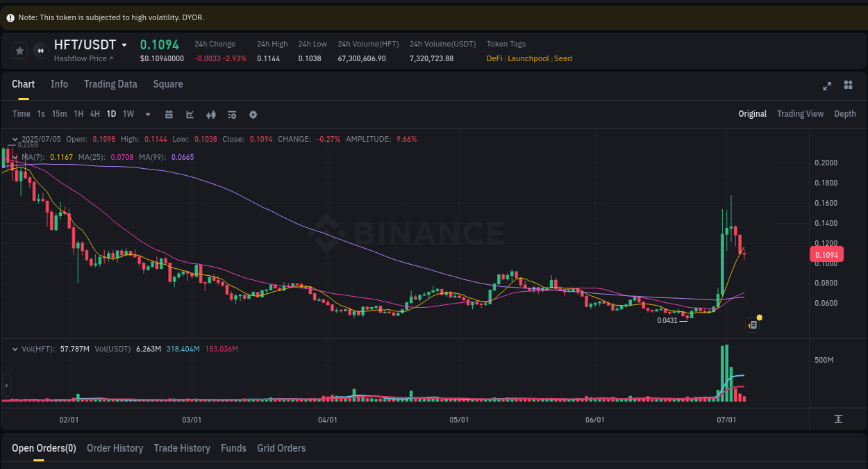Open the chart layout grid icon
This screenshot has height=469, width=868.
click(x=848, y=85)
